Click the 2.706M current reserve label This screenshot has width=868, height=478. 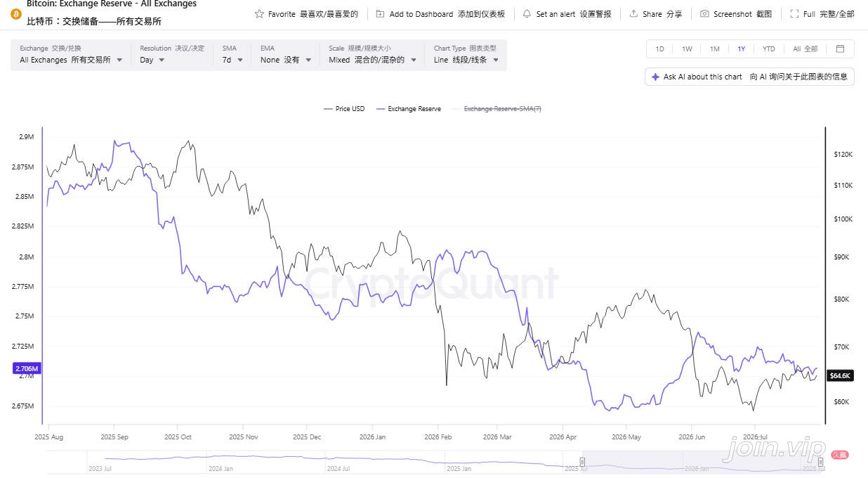click(27, 368)
